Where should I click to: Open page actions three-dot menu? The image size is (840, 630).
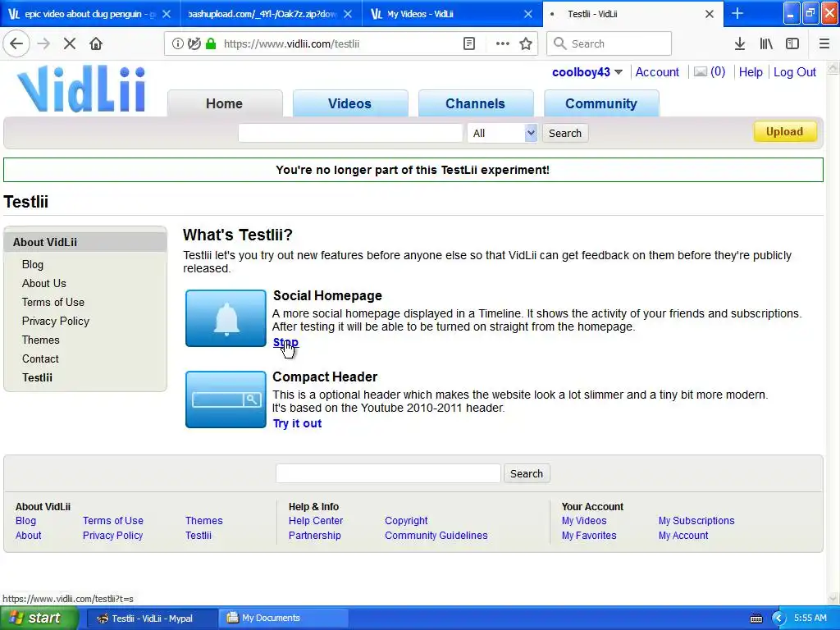pyautogui.click(x=503, y=43)
